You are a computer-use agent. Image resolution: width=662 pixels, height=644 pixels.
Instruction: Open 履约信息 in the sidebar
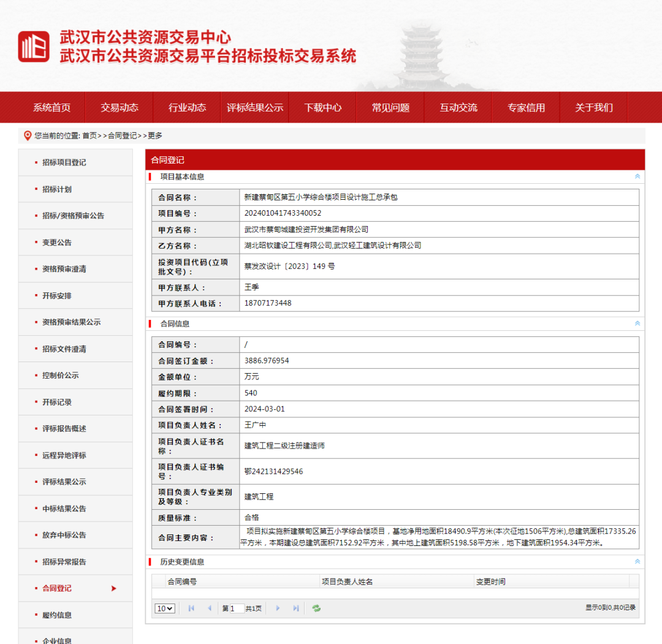click(57, 615)
